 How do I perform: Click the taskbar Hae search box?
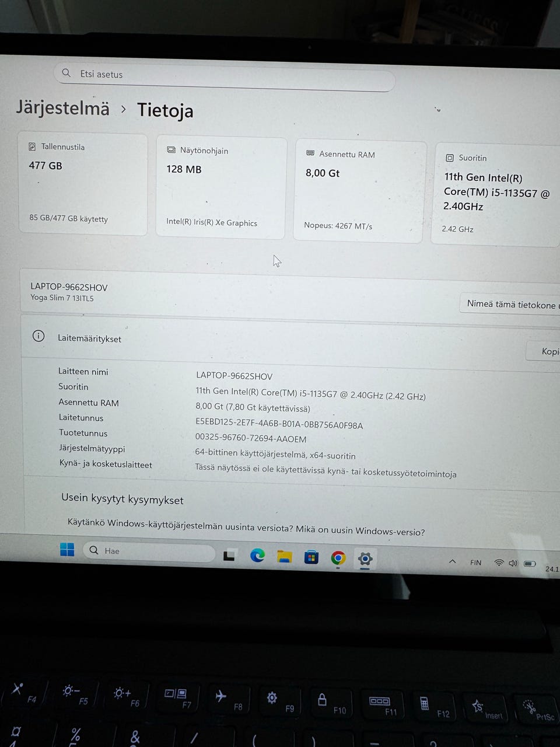(x=149, y=551)
